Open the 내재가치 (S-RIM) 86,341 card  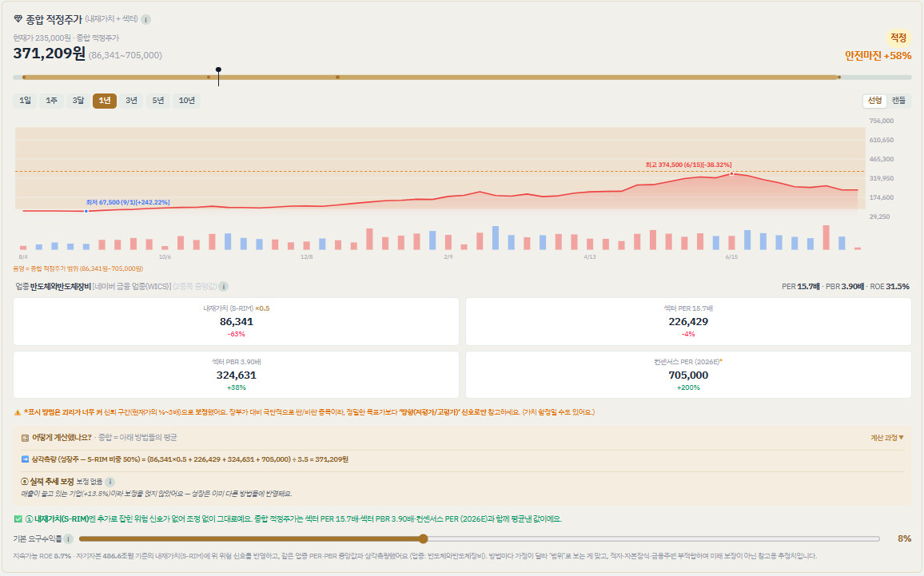(x=236, y=322)
